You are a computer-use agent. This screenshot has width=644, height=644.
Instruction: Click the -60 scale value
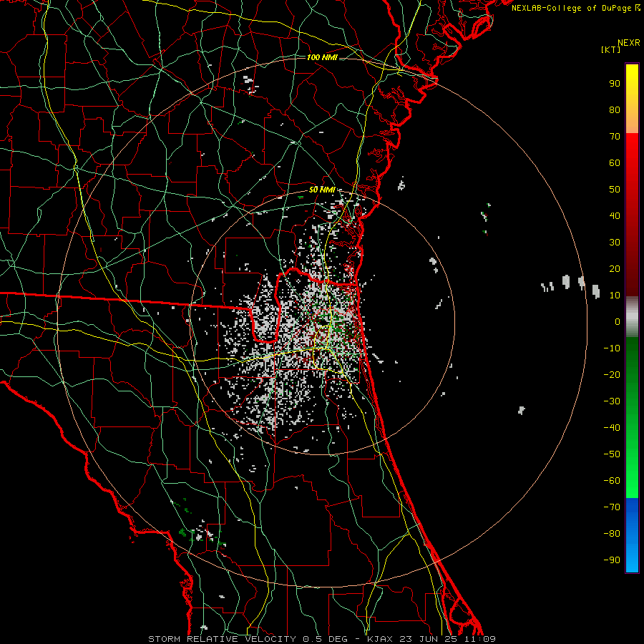612,481
